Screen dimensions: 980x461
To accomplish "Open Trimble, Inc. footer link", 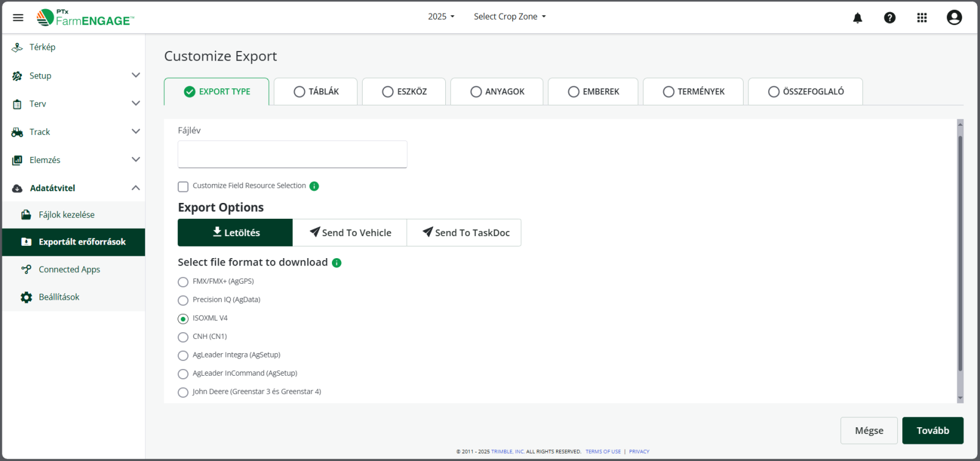I will [508, 452].
